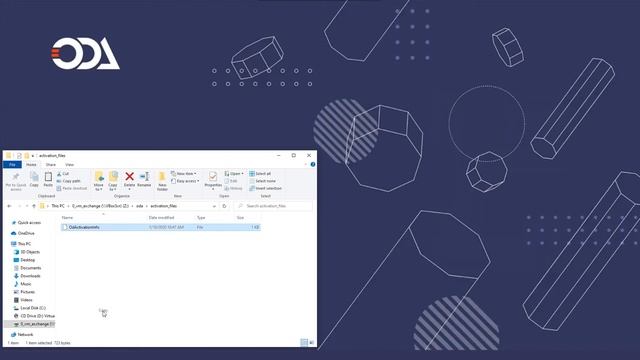Click Invert selection in the ribbon
640x360 pixels.
(x=265, y=188)
